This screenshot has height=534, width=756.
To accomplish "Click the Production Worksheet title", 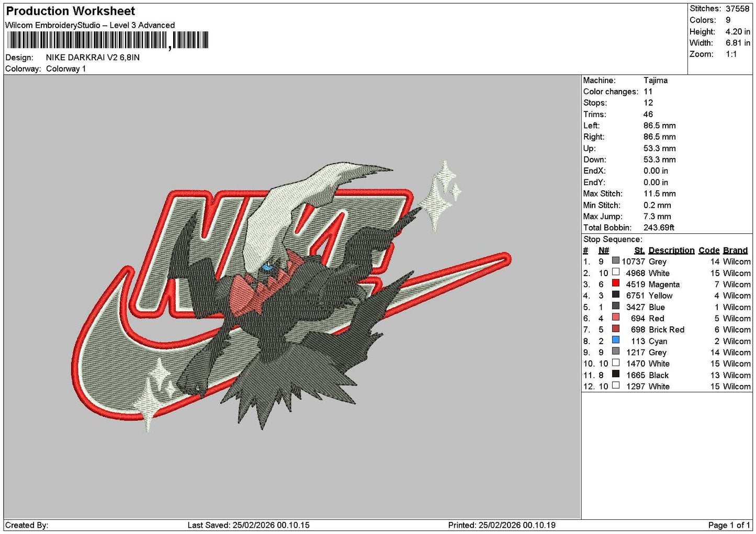I will [x=71, y=11].
